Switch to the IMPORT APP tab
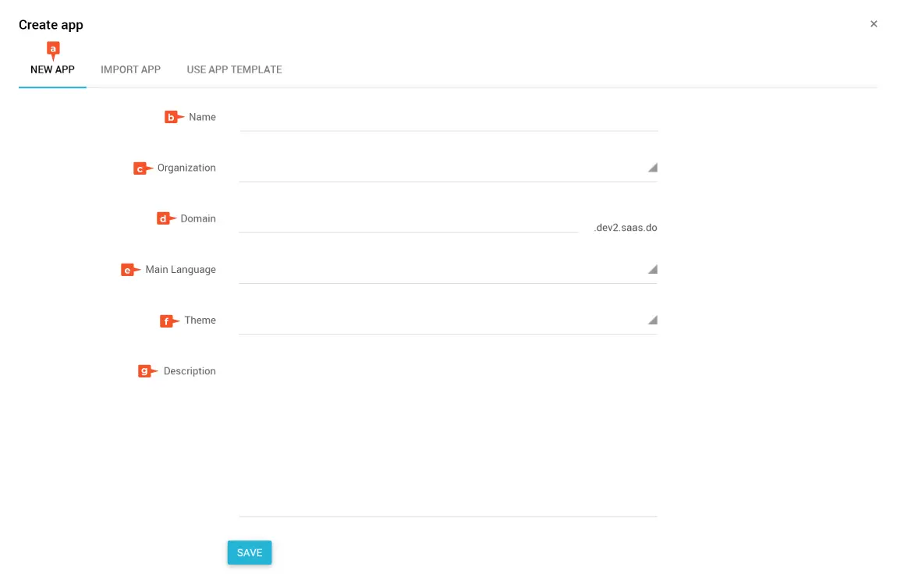Viewport: 897px width, 588px height. tap(130, 69)
